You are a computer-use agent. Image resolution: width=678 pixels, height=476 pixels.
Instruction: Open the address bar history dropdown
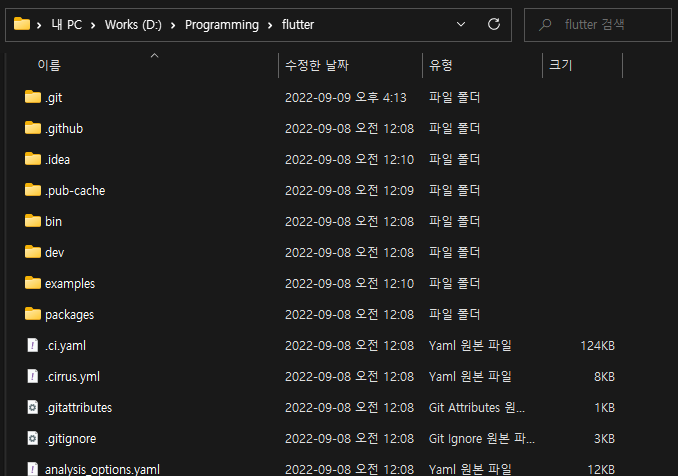[461, 24]
